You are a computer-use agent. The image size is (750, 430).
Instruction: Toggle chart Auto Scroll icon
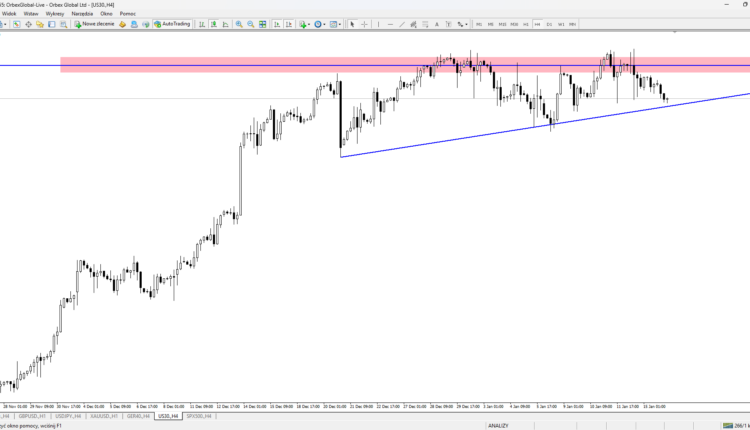[x=277, y=24]
